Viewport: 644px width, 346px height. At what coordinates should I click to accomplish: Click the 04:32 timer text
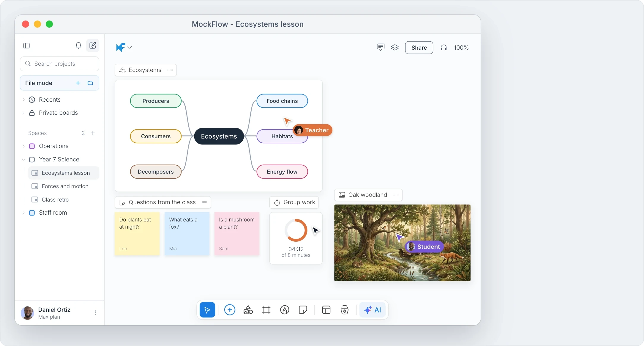tap(296, 249)
